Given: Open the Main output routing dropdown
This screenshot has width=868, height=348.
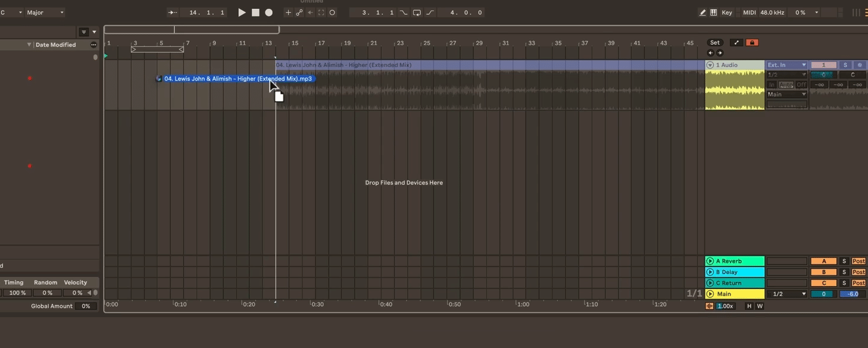Looking at the screenshot, I should (x=786, y=94).
